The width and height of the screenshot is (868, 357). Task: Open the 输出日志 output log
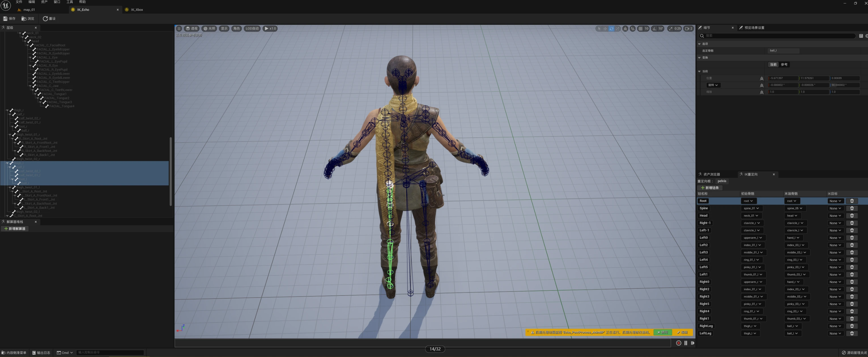point(41,353)
